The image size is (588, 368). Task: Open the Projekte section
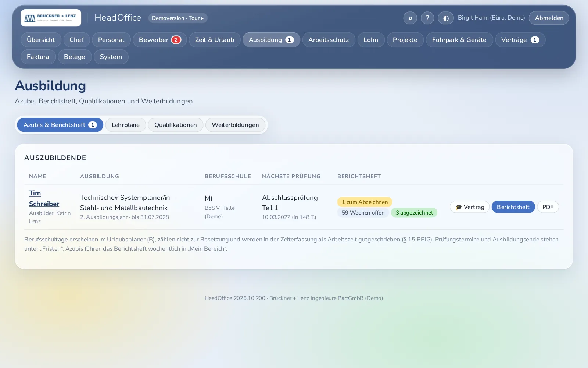pyautogui.click(x=405, y=40)
